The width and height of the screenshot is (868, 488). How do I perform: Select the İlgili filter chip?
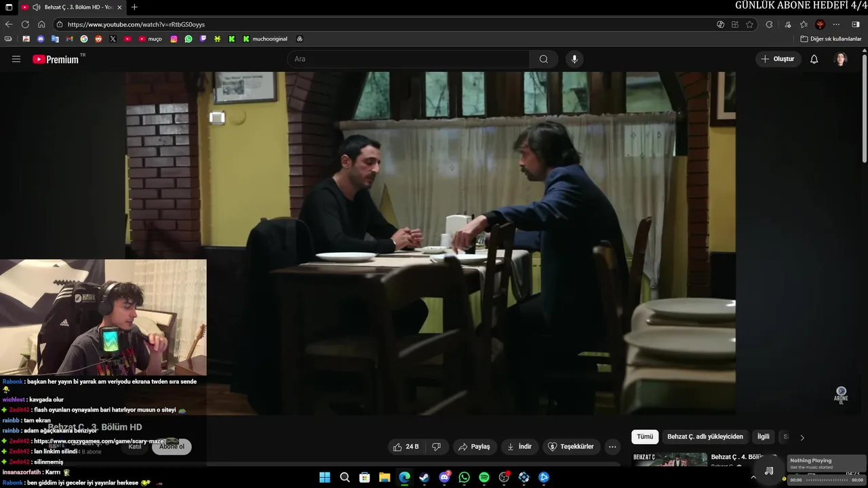coord(764,437)
